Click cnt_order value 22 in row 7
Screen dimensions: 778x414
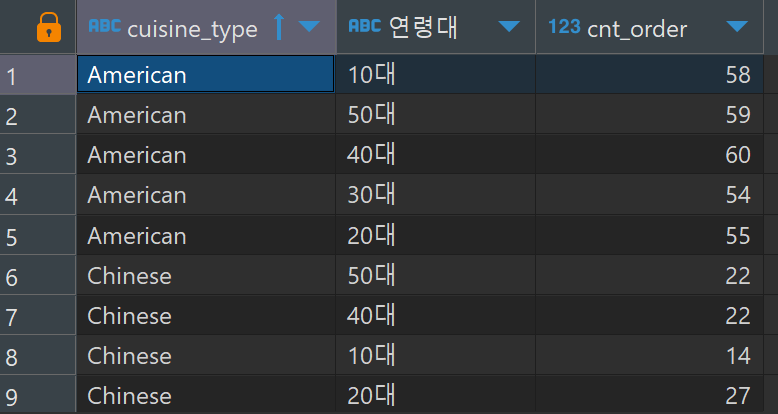click(649, 316)
